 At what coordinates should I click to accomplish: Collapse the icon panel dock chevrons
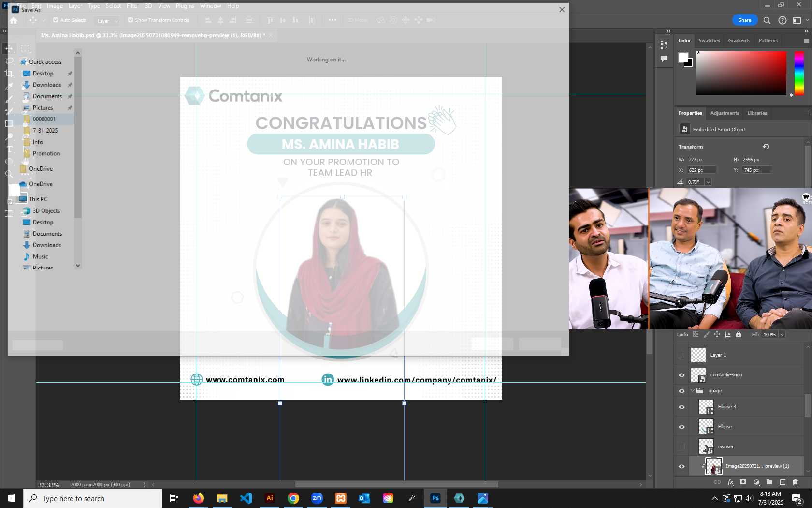pos(668,31)
